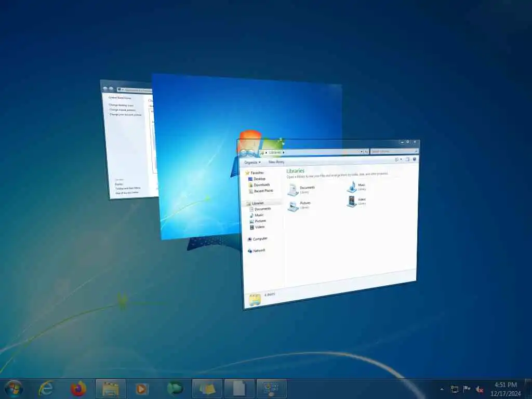Screen dimensions: 532x399
Task: Click the refresh button beside the Libraries address bar
Action: [x=366, y=152]
